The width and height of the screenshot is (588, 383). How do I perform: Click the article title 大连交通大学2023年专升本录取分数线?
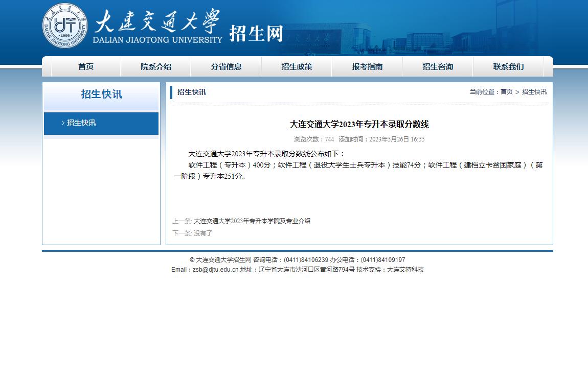pyautogui.click(x=359, y=124)
